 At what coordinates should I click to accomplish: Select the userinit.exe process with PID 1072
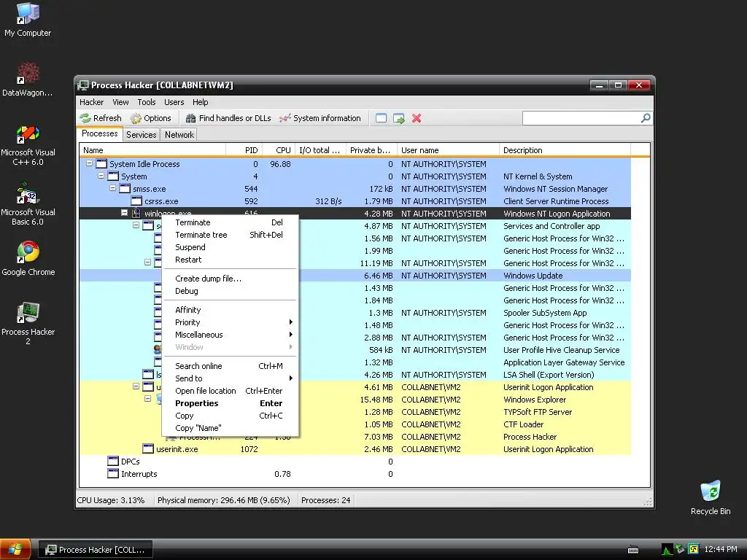click(355, 449)
